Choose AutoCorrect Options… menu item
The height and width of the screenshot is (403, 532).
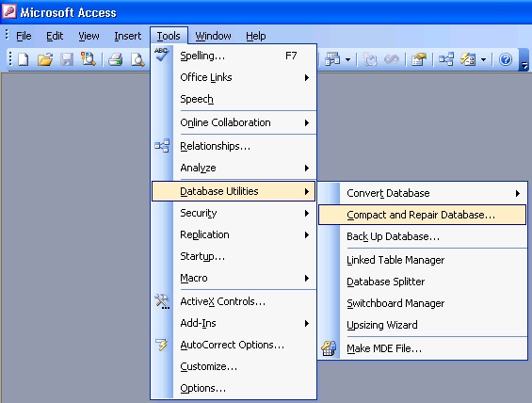coord(234,345)
